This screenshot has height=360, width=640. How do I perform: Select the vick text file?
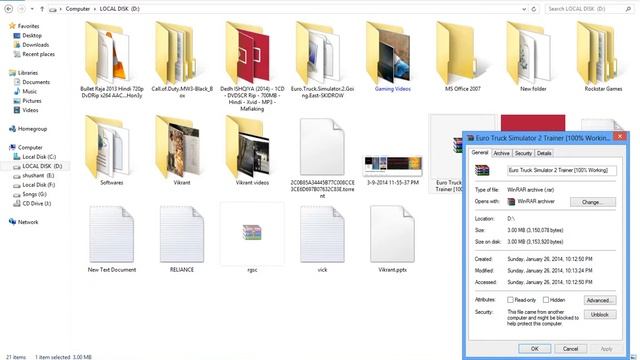322,234
